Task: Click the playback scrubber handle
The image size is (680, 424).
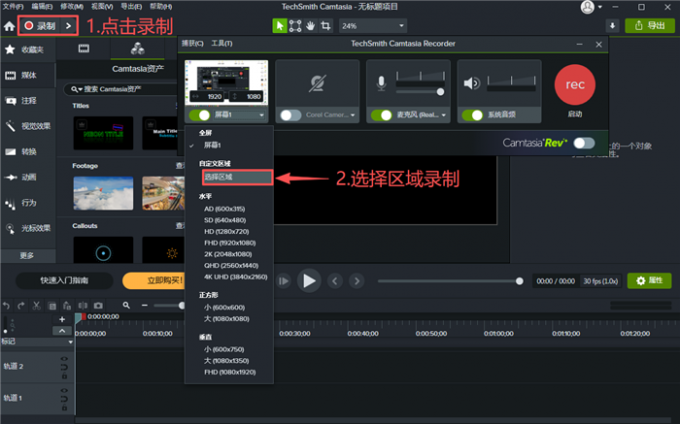Action: click(x=519, y=281)
